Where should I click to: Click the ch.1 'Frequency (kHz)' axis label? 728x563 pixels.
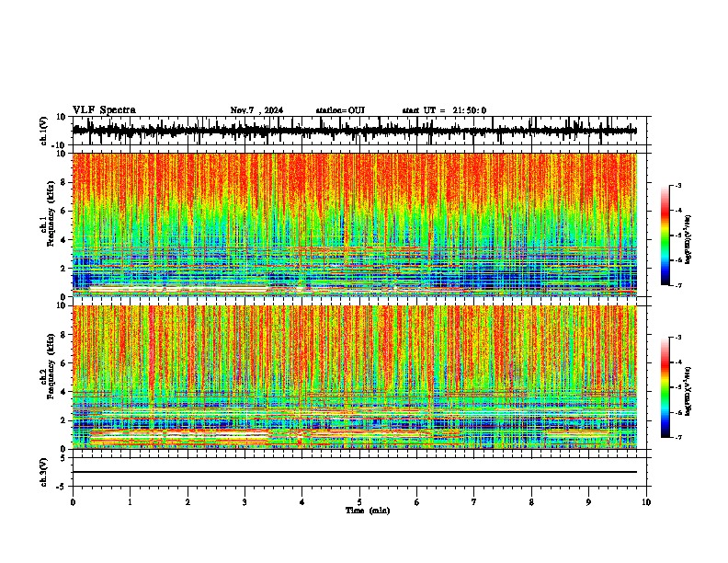[x=51, y=213]
